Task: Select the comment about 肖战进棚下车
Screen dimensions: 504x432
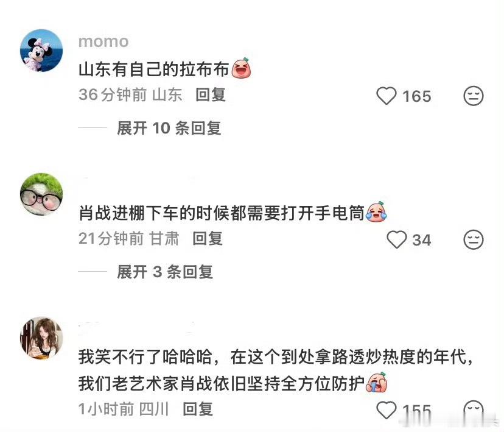Action: (x=233, y=213)
